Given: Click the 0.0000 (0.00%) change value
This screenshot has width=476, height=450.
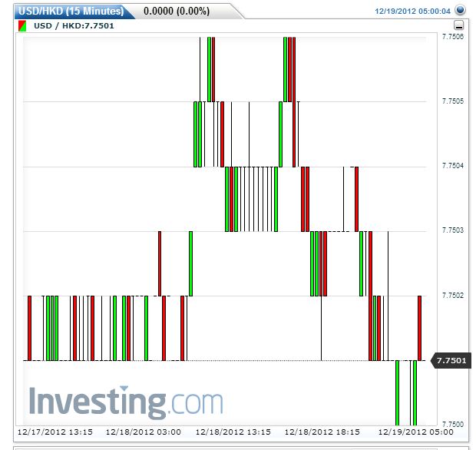Looking at the screenshot, I should (x=177, y=12).
